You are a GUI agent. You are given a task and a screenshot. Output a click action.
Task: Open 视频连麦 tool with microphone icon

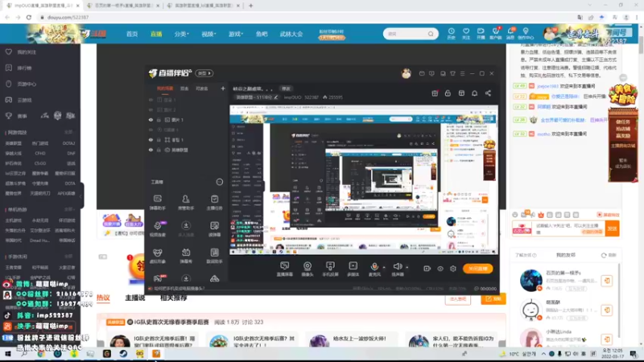pos(157,229)
